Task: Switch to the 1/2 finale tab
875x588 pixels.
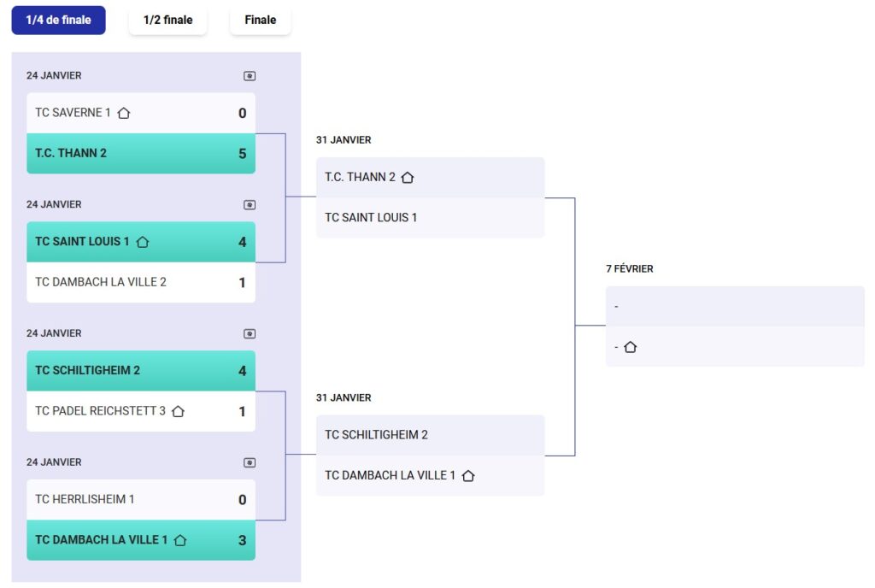Action: coord(167,21)
